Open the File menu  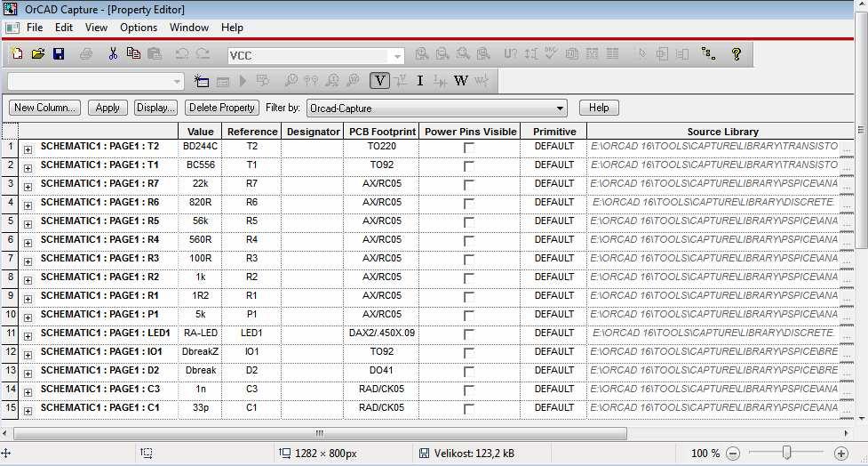pos(35,28)
